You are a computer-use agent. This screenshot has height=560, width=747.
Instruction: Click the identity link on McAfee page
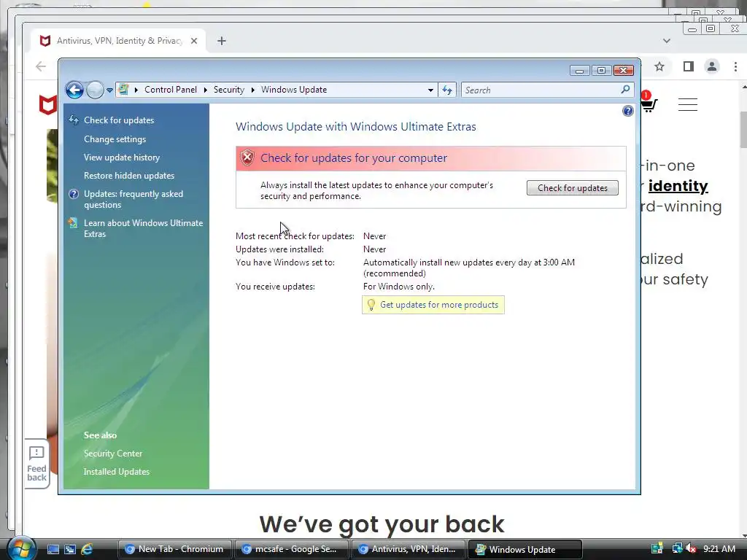coord(678,186)
